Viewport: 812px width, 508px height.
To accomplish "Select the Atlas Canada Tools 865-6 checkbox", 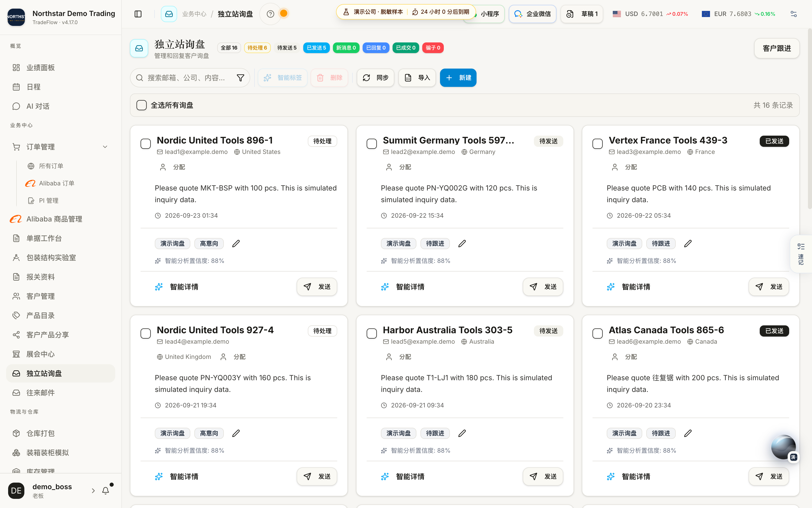I will coord(598,334).
